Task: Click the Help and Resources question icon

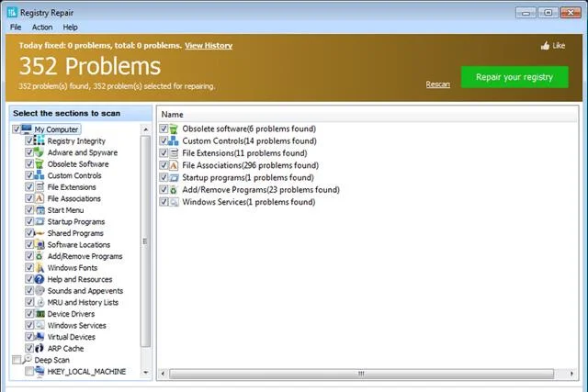Action: tap(39, 279)
